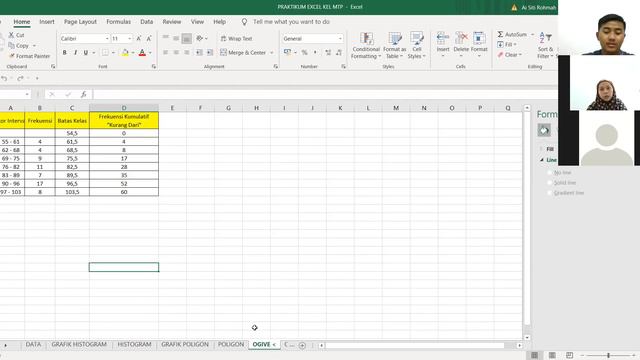Select the Solid line radio option

549,183
